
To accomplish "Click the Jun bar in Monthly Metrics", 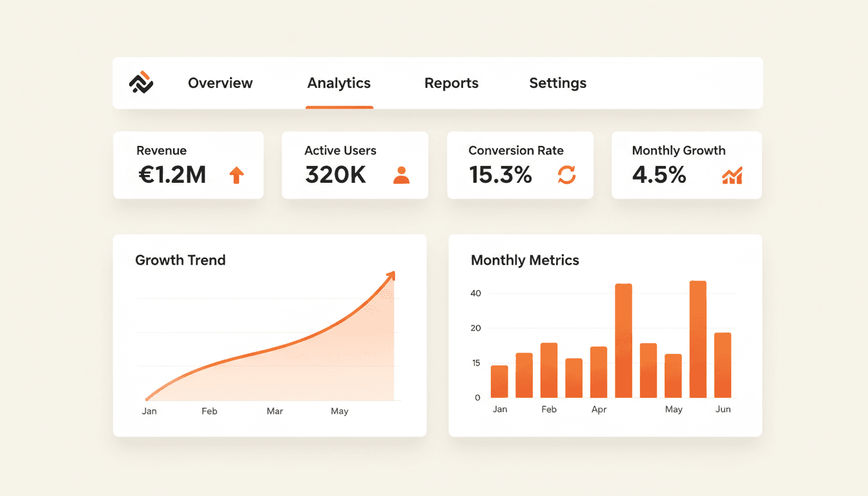I will tap(722, 365).
